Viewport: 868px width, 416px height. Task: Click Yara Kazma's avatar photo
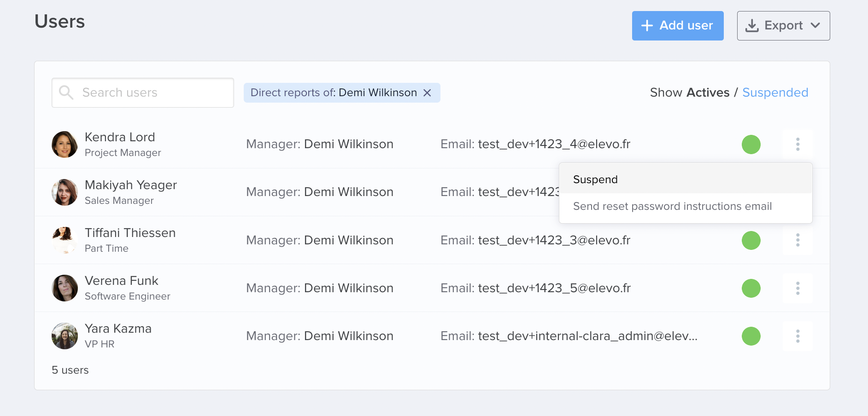pos(65,336)
